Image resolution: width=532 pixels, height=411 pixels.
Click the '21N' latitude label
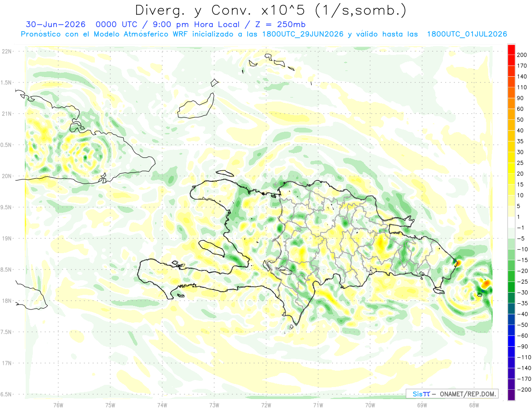click(6, 114)
